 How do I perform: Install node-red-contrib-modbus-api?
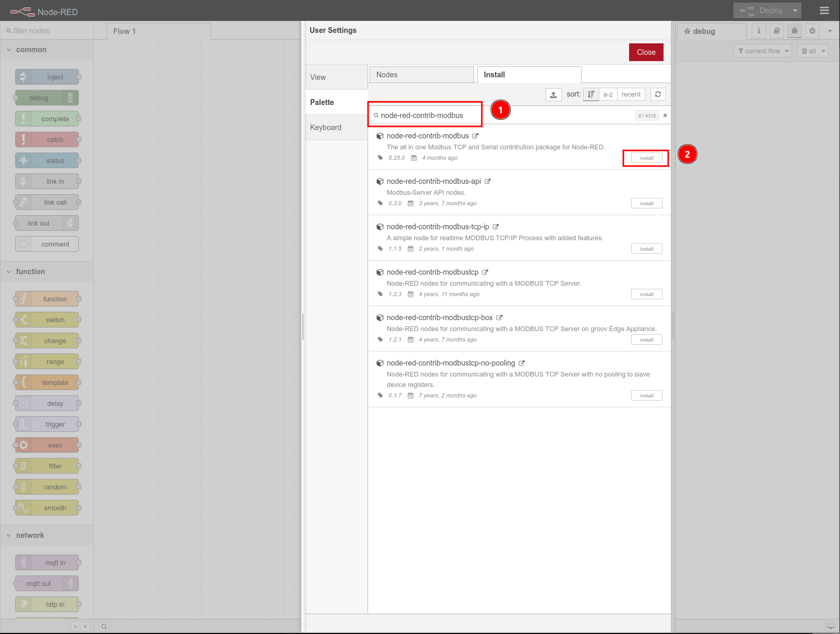pos(646,204)
